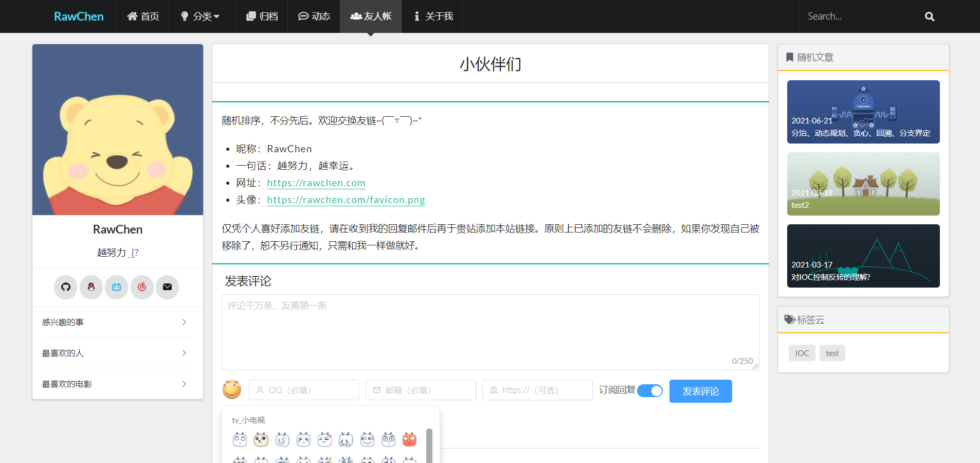
Task: Expand the 感兴趣的事 row
Action: pyautogui.click(x=118, y=322)
